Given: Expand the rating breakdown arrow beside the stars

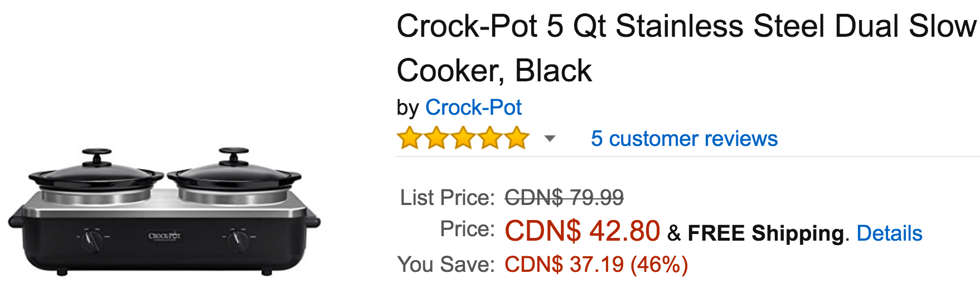Looking at the screenshot, I should pos(550,139).
